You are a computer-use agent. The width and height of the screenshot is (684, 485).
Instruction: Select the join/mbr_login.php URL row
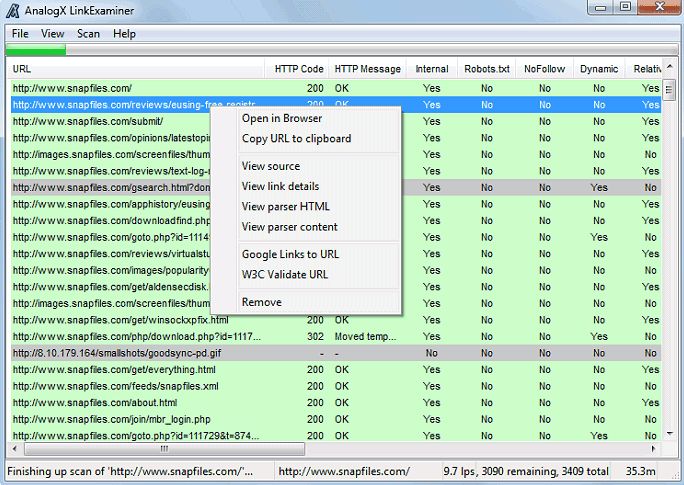336,420
